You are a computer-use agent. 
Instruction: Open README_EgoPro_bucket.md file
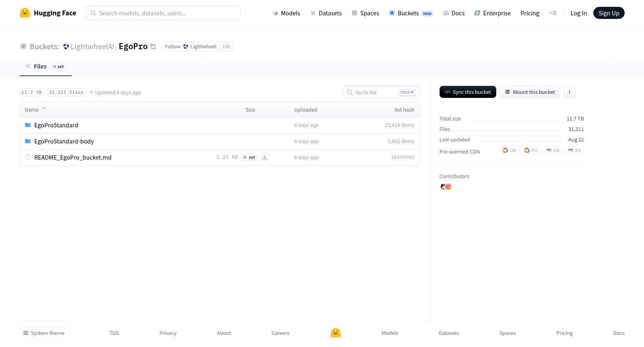[x=73, y=157]
